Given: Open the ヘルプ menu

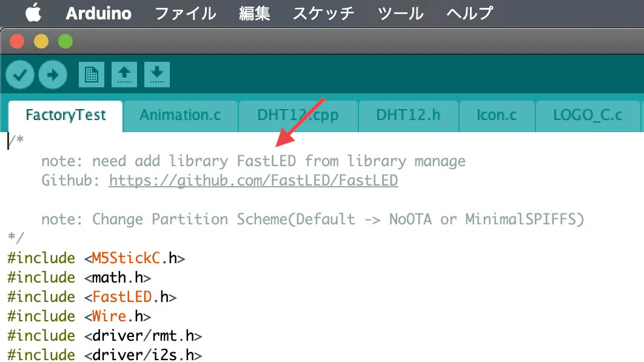Looking at the screenshot, I should tap(470, 13).
